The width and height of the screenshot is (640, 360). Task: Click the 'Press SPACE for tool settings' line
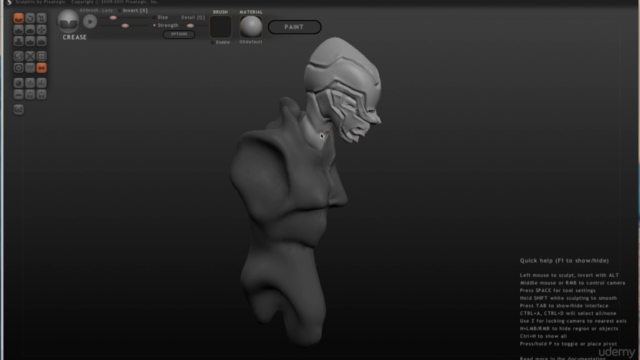coord(558,291)
